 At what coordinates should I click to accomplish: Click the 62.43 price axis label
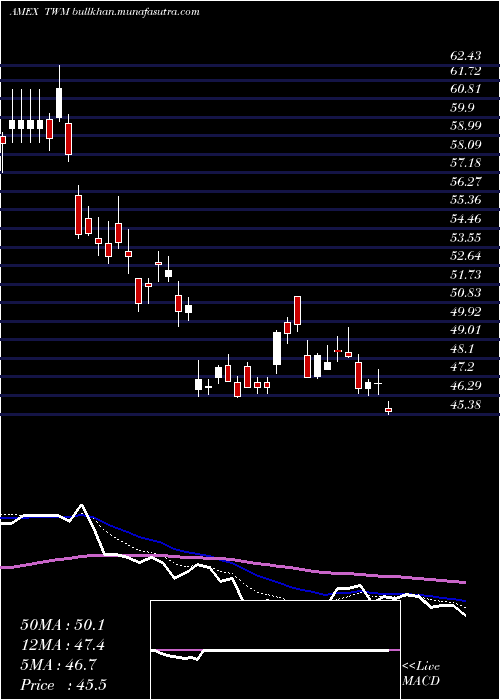466,56
